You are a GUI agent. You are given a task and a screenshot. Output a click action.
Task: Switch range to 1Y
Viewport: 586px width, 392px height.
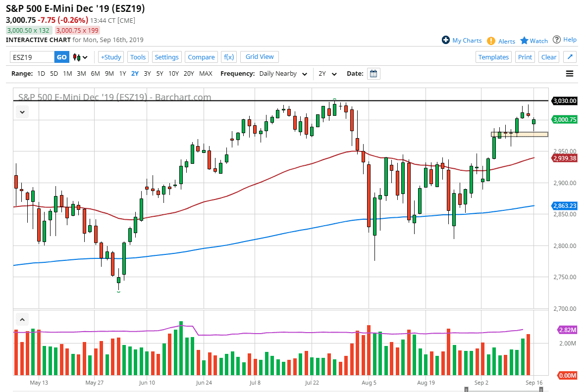(x=122, y=73)
